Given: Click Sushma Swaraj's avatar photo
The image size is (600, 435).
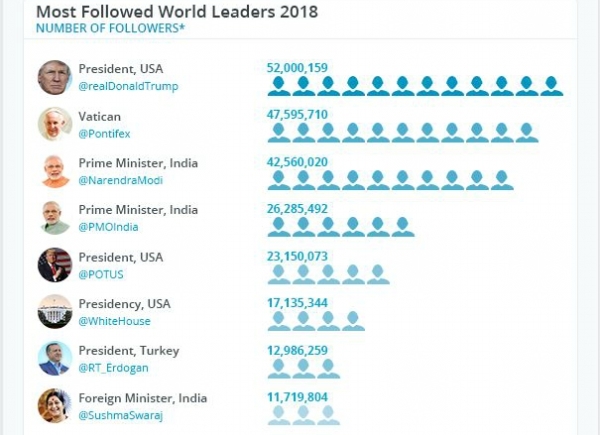Looking at the screenshot, I should click(x=55, y=405).
